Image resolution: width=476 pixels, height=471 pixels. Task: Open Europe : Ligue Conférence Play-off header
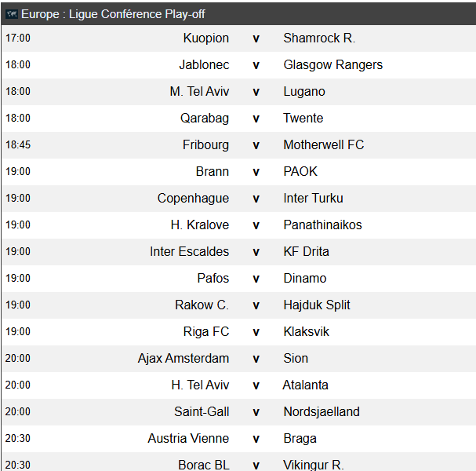tap(238, 14)
